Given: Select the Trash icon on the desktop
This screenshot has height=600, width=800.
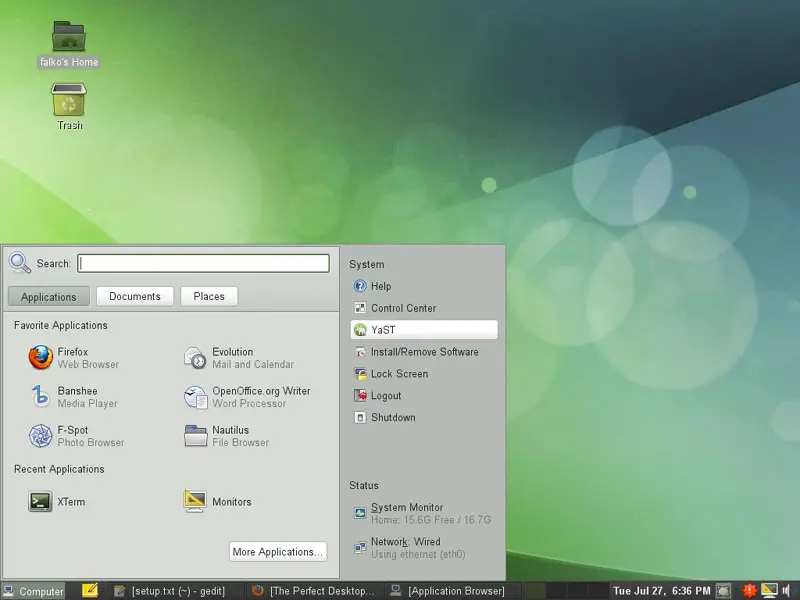Looking at the screenshot, I should (69, 107).
